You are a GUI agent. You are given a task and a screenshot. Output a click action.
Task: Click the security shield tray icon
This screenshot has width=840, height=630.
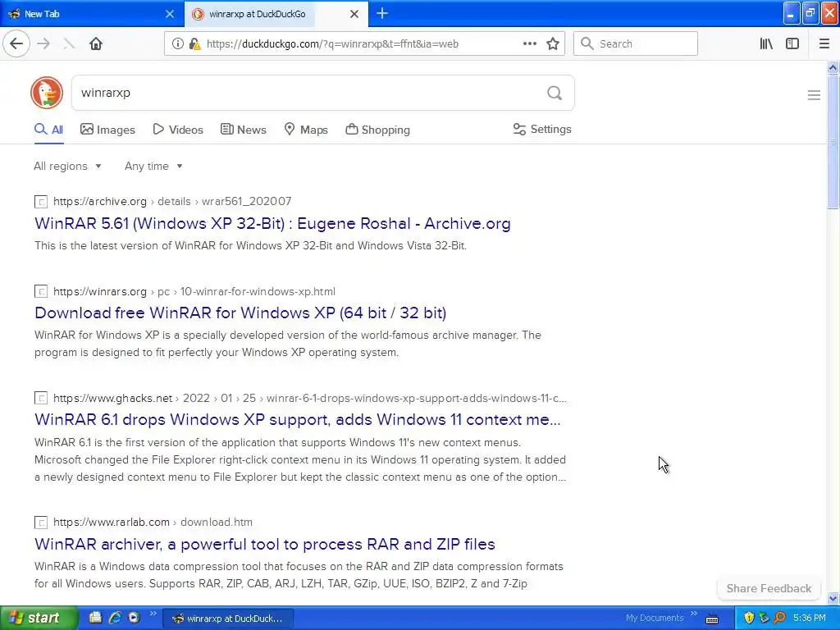[x=749, y=618]
